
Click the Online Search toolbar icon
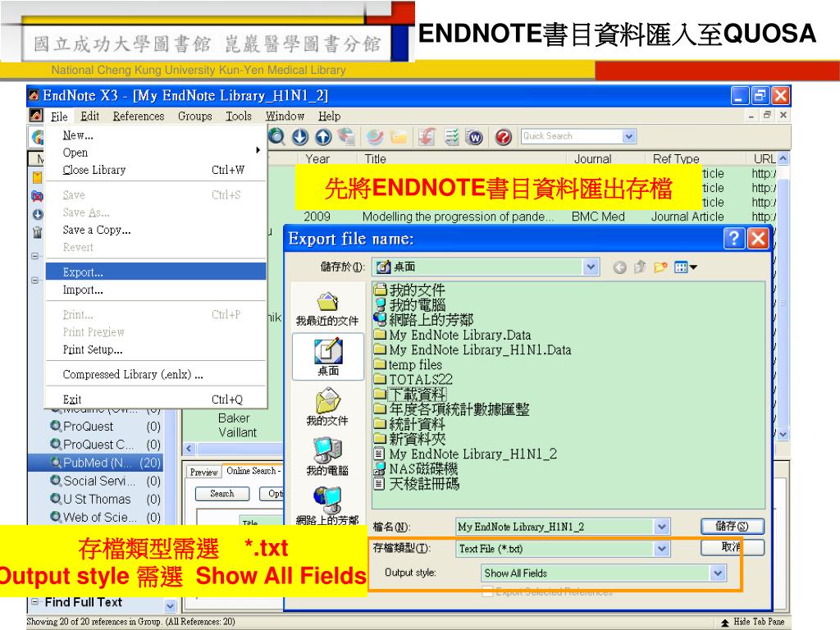point(276,137)
